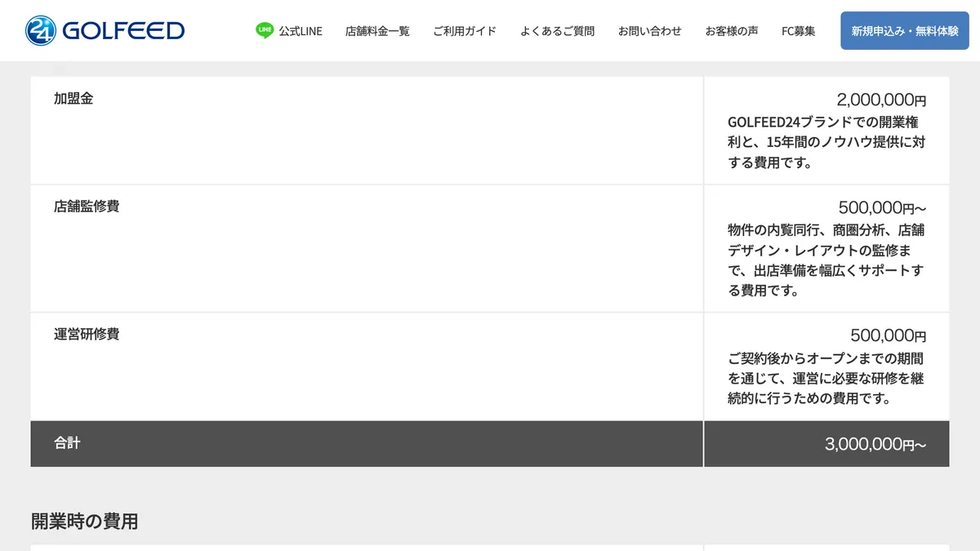
Task: Select the GOLFEED24ブランド description text
Action: click(x=826, y=142)
